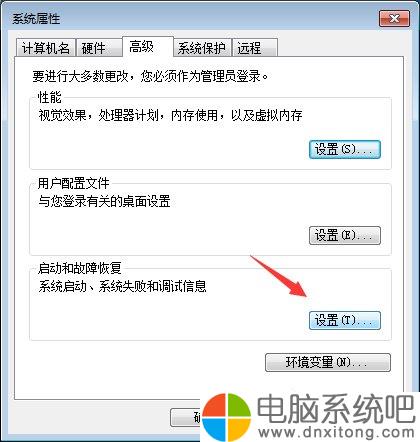This screenshot has width=420, height=442.
Task: Switch to the 远程 tab
Action: pyautogui.click(x=255, y=48)
